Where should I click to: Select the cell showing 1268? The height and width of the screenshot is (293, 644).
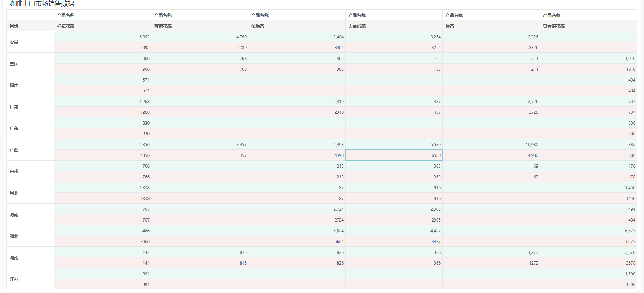click(x=102, y=112)
